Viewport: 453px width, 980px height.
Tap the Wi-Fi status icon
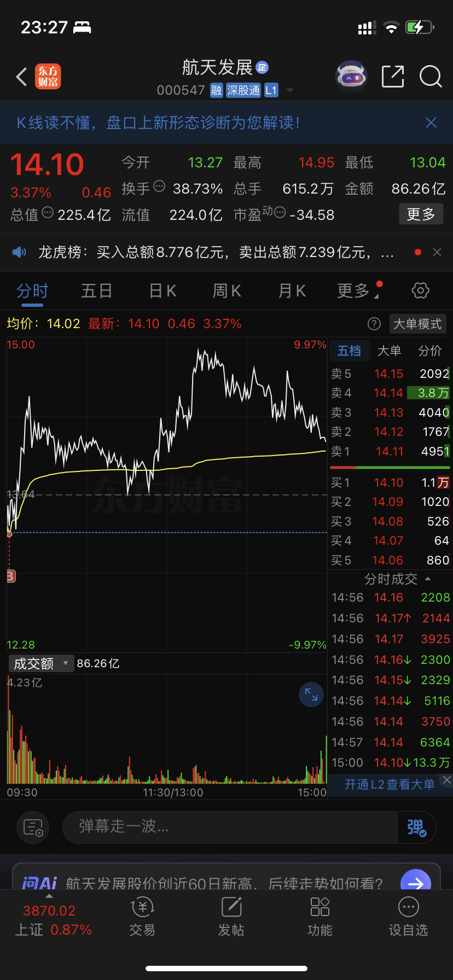(391, 27)
